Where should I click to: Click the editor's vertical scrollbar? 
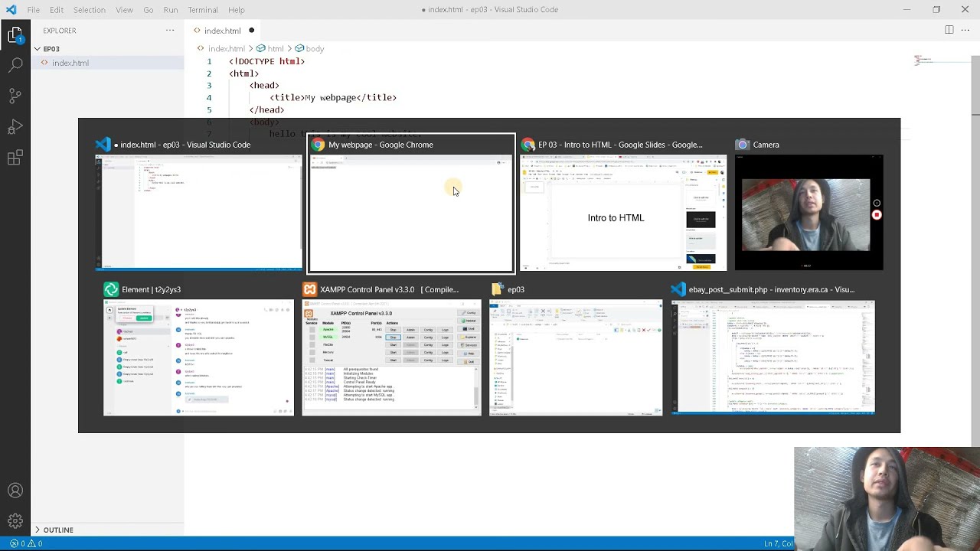pyautogui.click(x=975, y=84)
